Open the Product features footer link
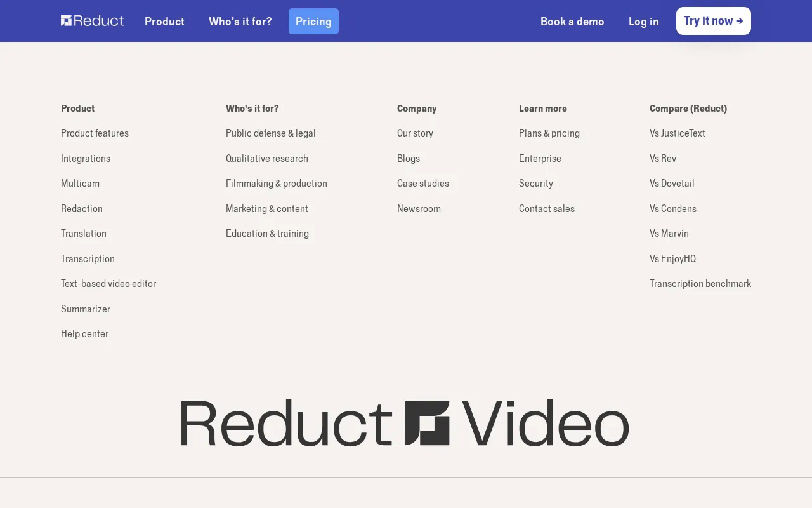This screenshot has height=508, width=812. (x=95, y=133)
